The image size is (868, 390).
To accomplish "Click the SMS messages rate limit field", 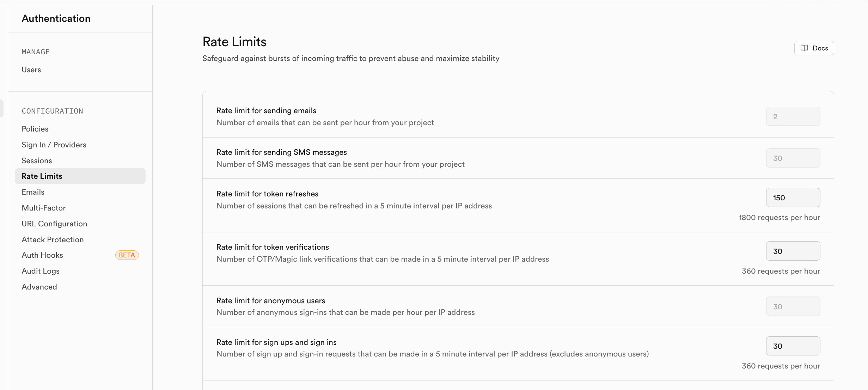I will click(793, 158).
